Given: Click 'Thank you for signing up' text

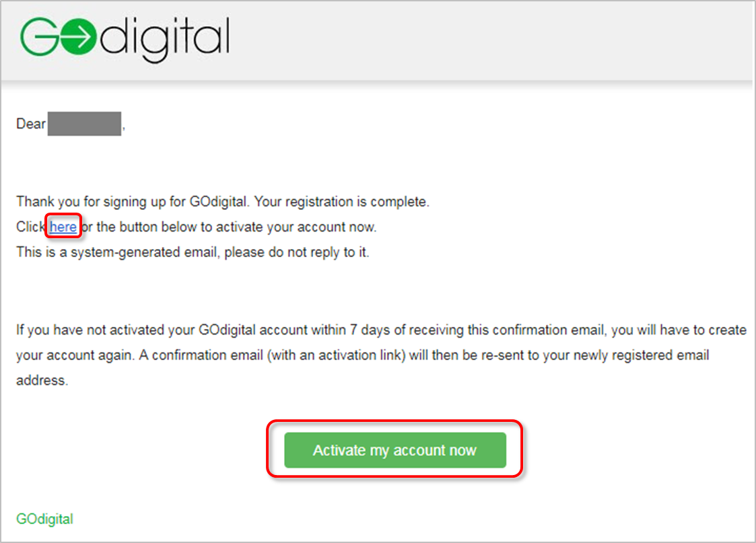Looking at the screenshot, I should 91,201.
